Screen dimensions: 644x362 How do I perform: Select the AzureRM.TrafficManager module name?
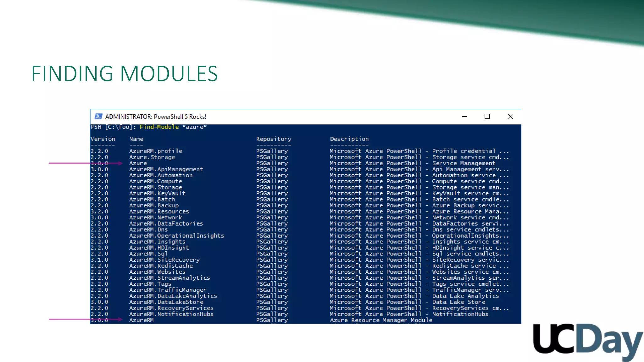(x=168, y=290)
